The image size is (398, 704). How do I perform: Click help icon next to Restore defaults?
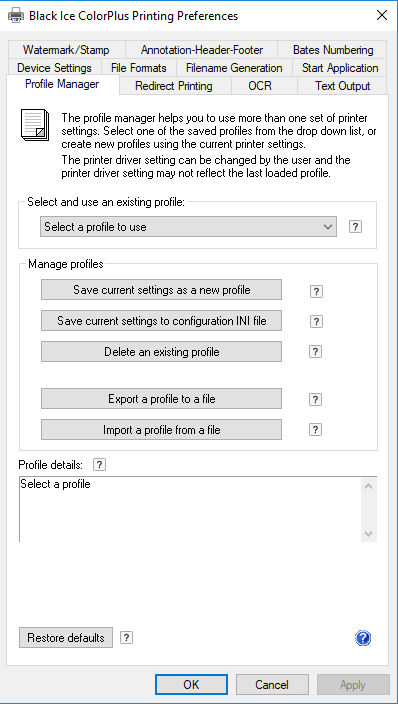127,638
